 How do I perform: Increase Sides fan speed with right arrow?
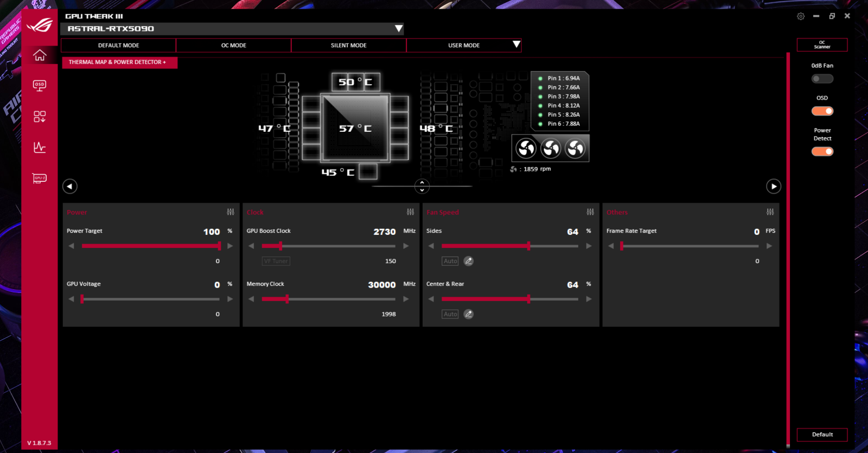click(589, 246)
